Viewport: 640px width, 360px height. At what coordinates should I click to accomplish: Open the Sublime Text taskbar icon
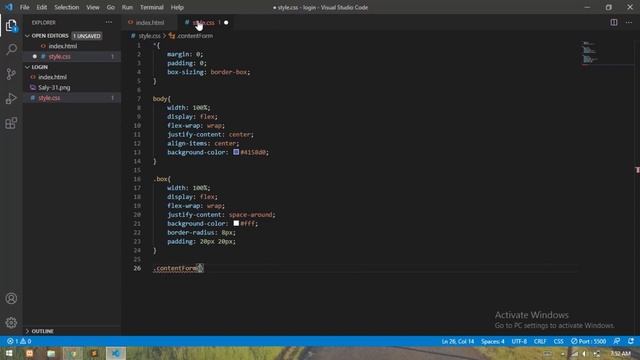(94, 353)
